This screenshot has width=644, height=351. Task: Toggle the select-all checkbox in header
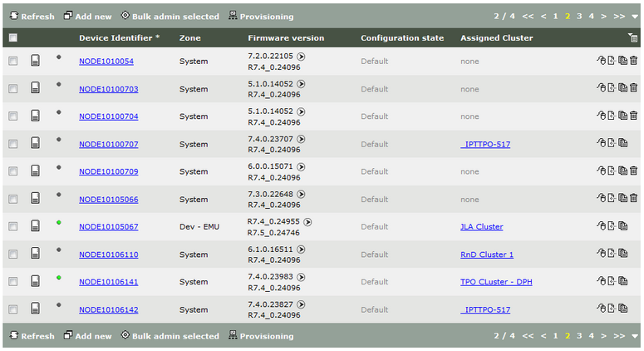(x=13, y=37)
